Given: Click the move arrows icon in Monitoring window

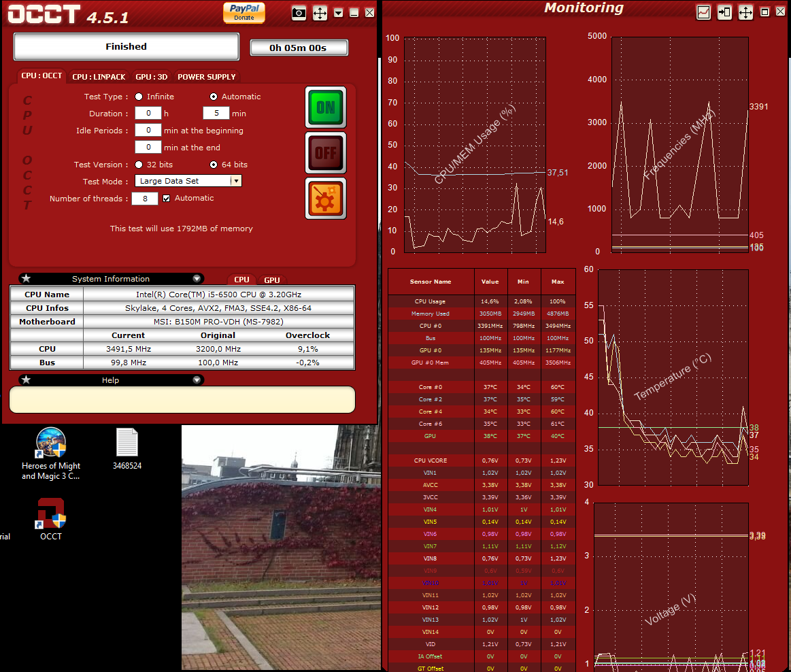Looking at the screenshot, I should coord(745,13).
